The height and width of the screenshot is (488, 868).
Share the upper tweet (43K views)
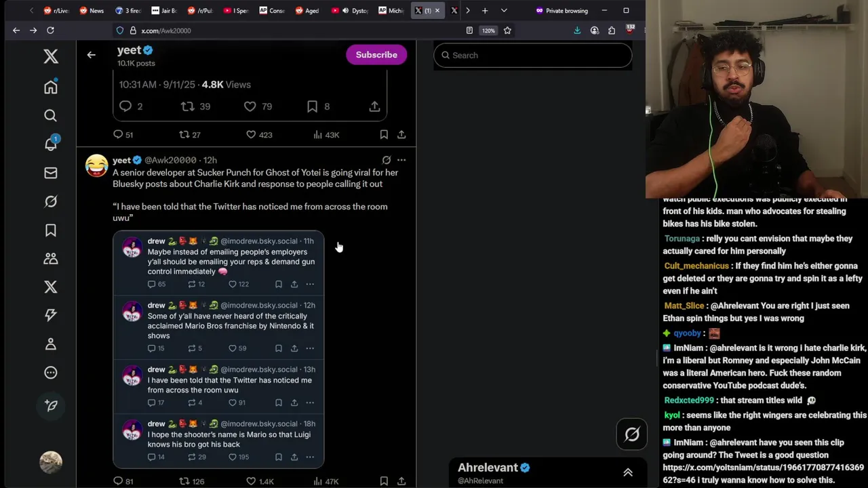coord(401,135)
